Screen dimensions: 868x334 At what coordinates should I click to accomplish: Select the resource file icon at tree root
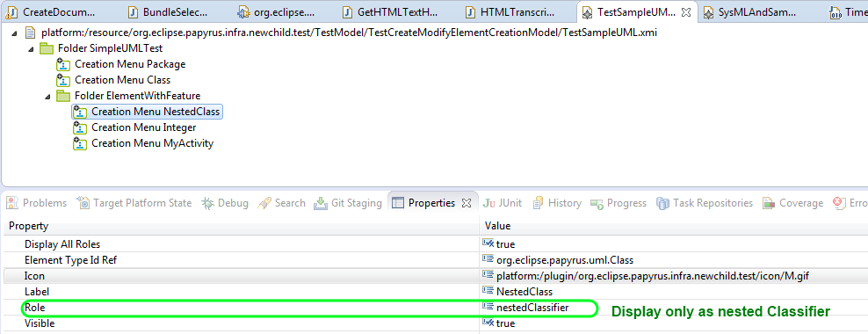point(30,33)
